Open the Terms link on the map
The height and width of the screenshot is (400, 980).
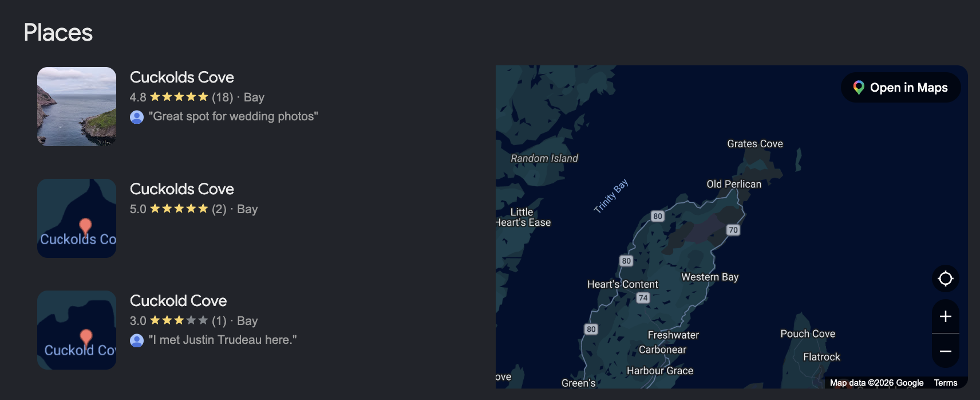point(945,383)
